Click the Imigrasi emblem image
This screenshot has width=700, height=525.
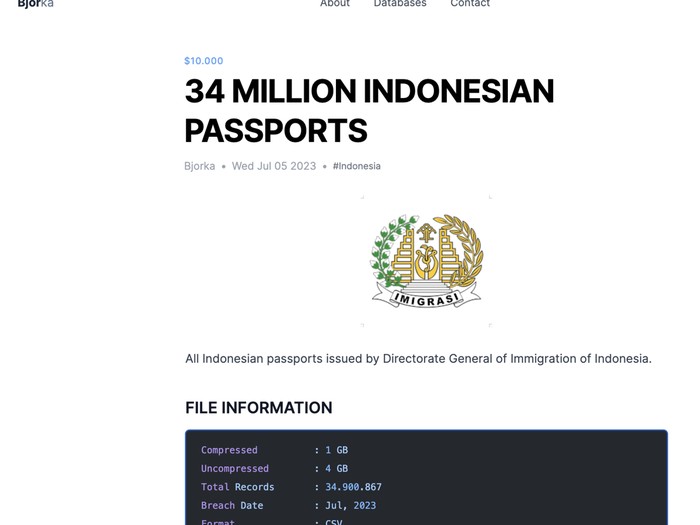426,261
